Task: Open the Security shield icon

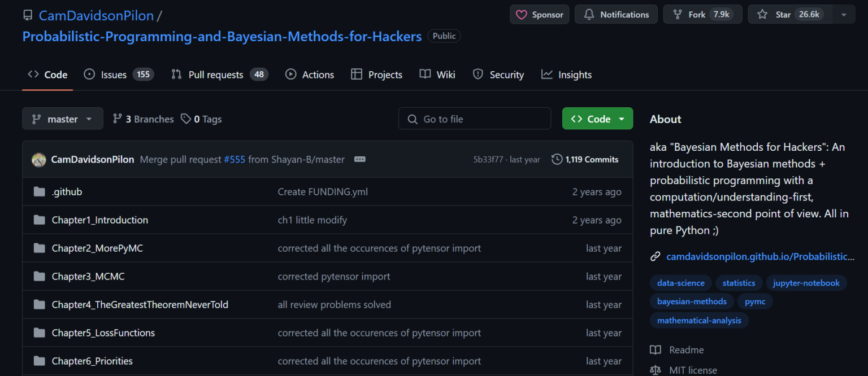Action: [x=478, y=74]
